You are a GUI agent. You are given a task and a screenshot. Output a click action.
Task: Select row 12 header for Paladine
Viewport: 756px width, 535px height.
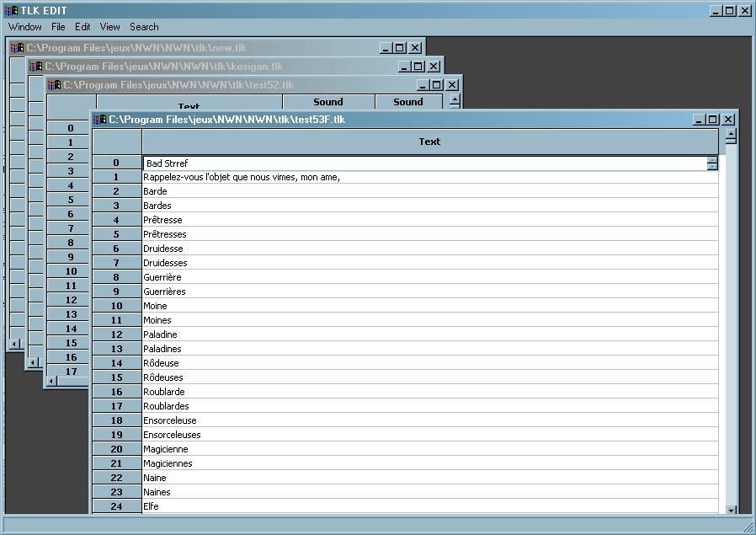116,334
